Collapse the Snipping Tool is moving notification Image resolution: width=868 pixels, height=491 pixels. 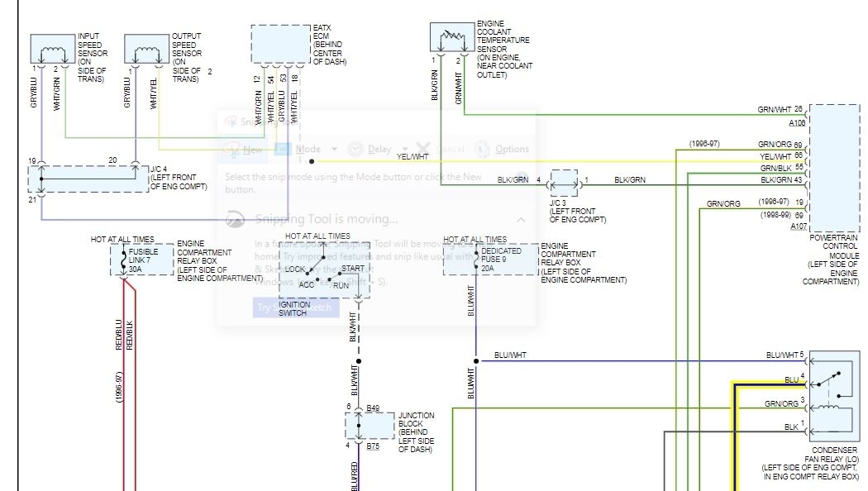point(520,219)
